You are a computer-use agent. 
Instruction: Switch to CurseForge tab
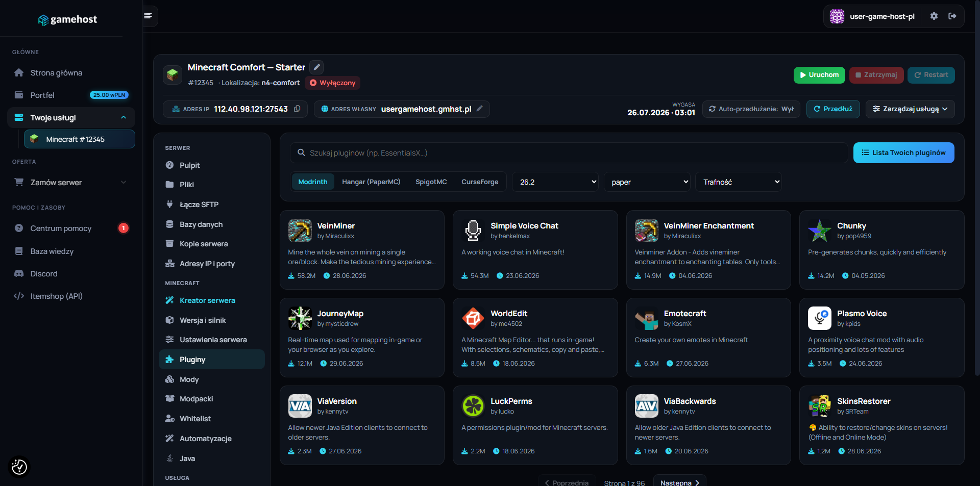[x=480, y=182]
